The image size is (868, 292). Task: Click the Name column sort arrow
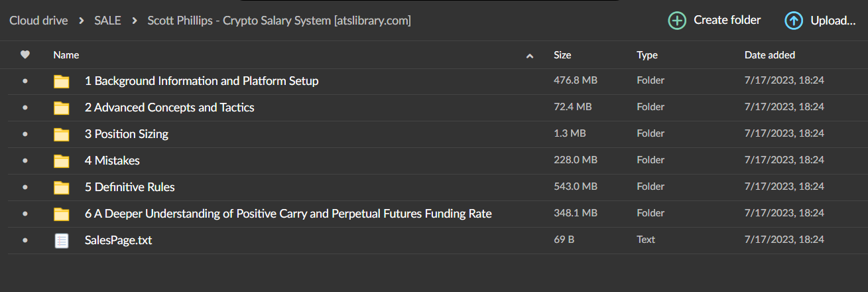click(529, 56)
